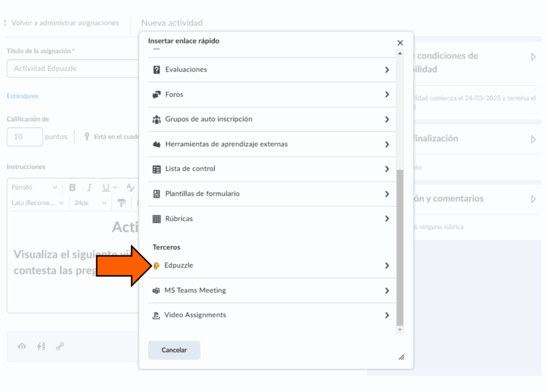Toggle bold formatting in the editor

coord(73,187)
